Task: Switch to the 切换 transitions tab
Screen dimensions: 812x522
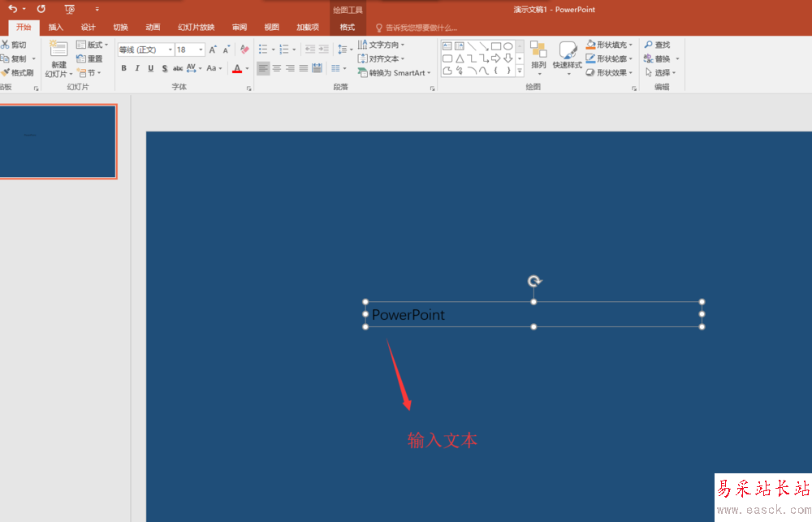Action: pos(121,27)
